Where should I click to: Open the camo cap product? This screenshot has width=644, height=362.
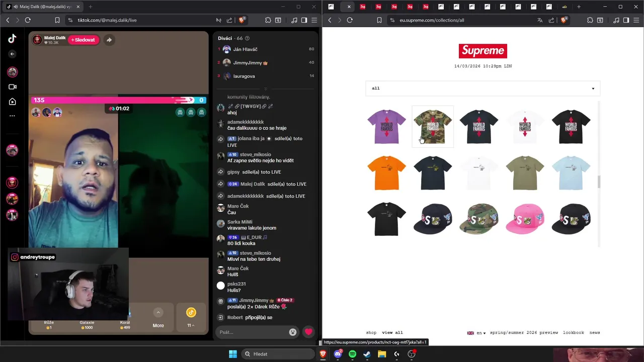click(x=478, y=219)
